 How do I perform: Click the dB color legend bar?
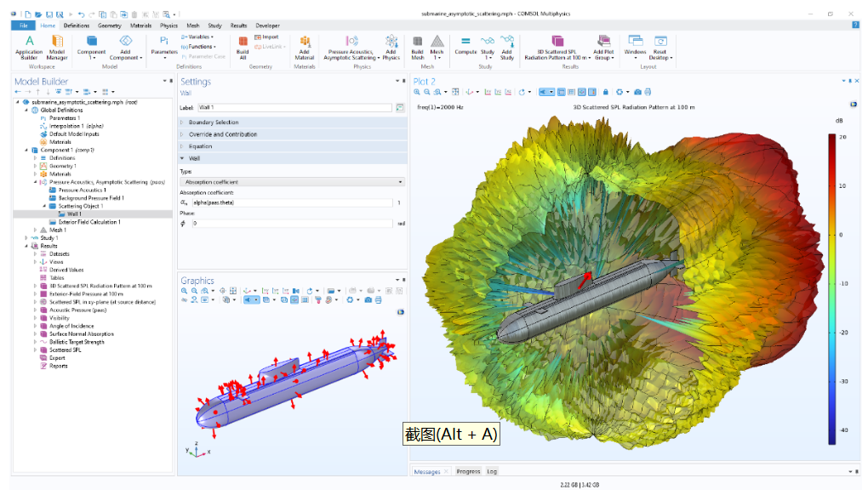[832, 289]
